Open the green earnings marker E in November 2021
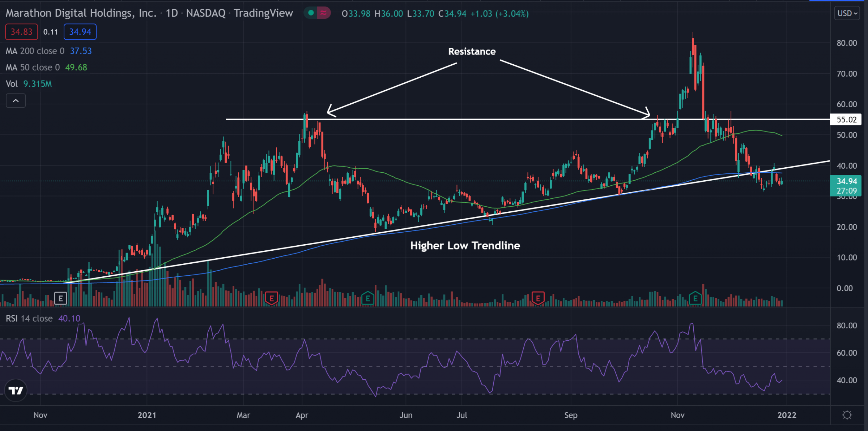Screen dimensions: 868x431 click(x=695, y=299)
